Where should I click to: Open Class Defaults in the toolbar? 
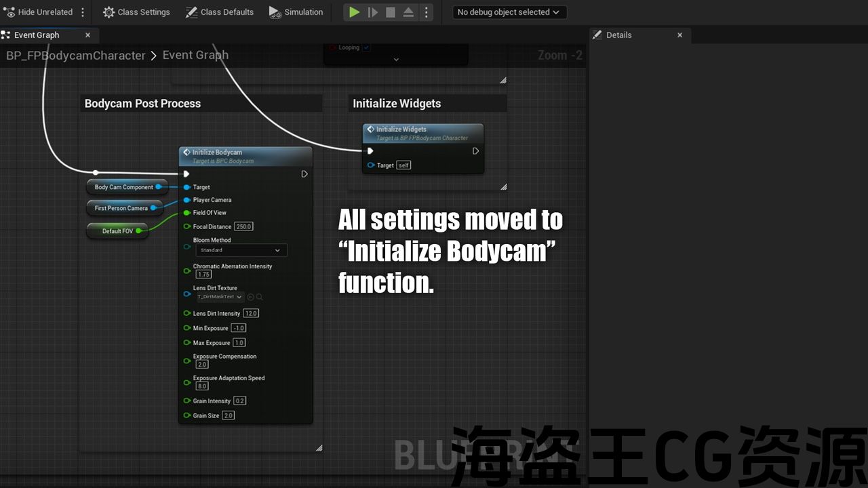[219, 12]
